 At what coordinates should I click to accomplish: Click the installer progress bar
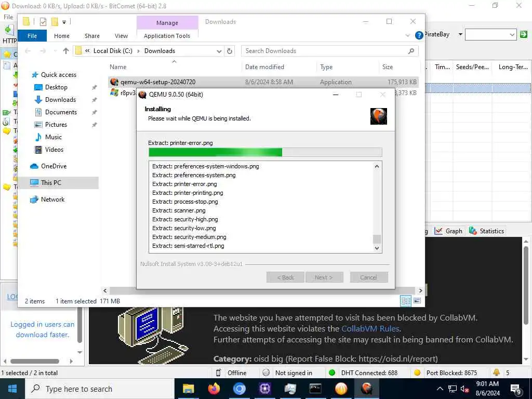(265, 152)
